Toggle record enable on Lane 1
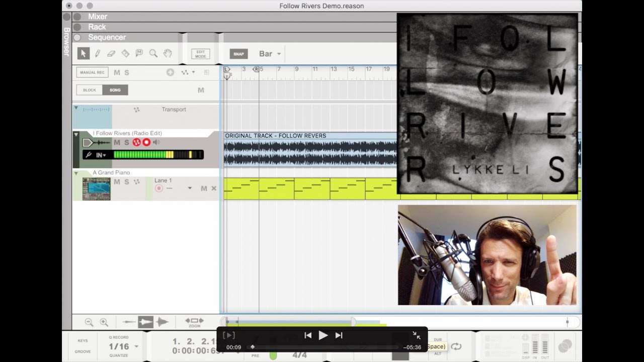Viewport: 644px width, 362px height. [x=159, y=189]
